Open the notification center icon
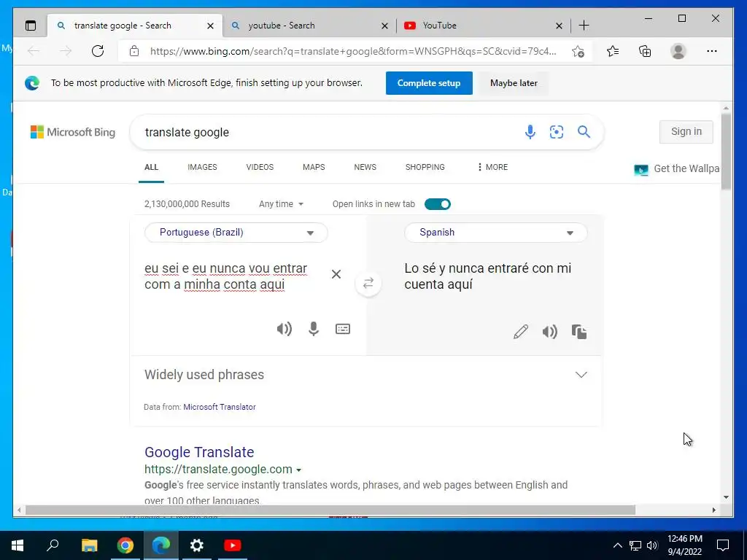This screenshot has width=747, height=560. pos(723,545)
